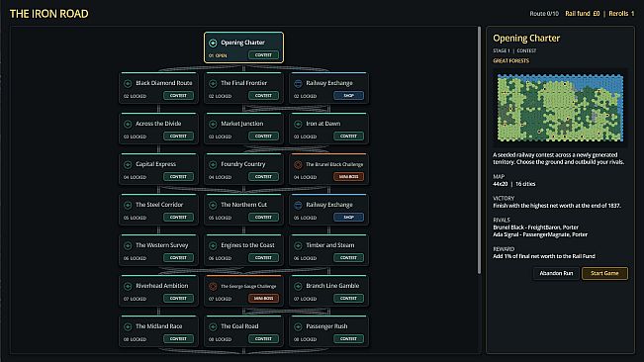Click the Route 0/10 progress text
The image size is (644, 362).
tap(544, 14)
